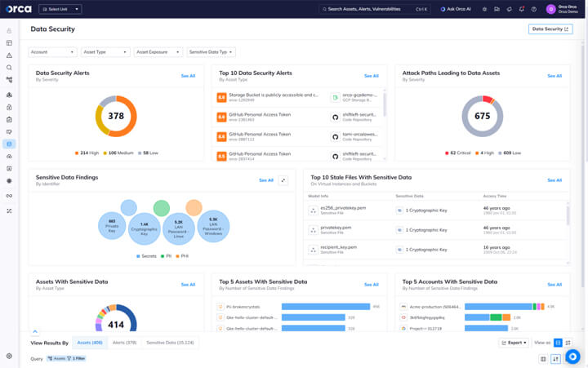
Task: Click the notifications bell icon
Action: pos(521,10)
